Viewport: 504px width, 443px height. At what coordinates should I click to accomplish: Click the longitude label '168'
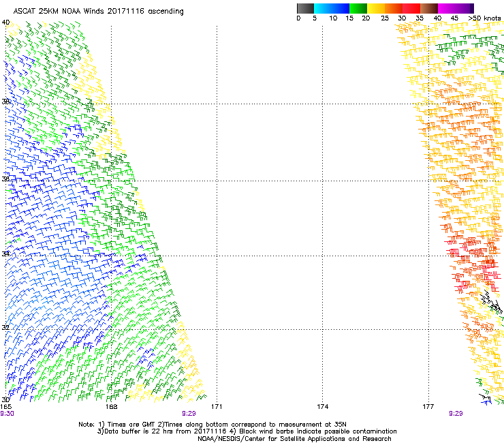111,407
